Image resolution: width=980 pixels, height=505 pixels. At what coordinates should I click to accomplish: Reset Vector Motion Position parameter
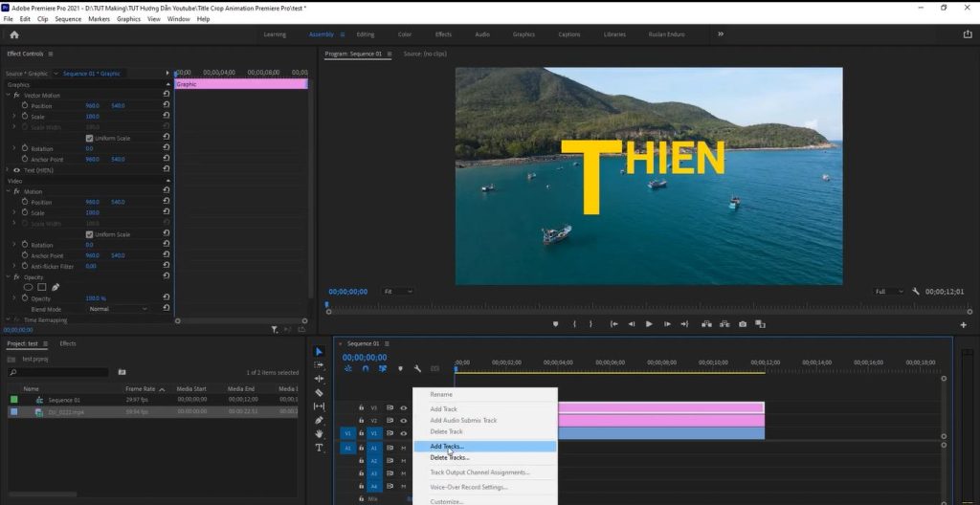pos(167,105)
